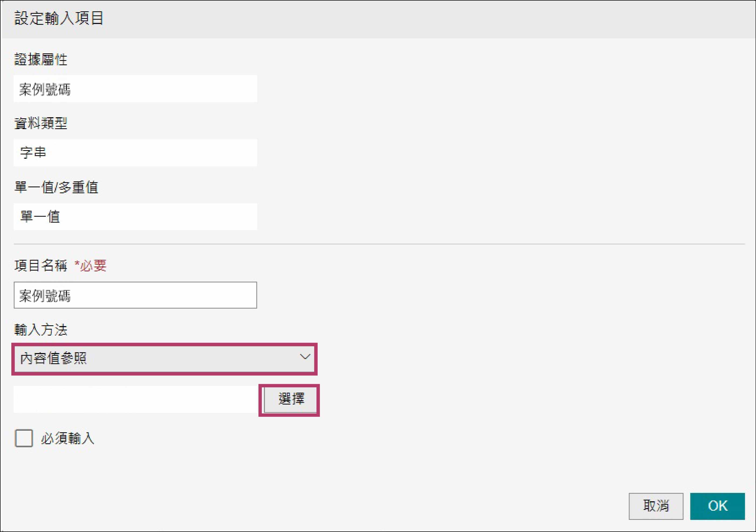Click the empty field beside 選擇 button

click(135, 399)
